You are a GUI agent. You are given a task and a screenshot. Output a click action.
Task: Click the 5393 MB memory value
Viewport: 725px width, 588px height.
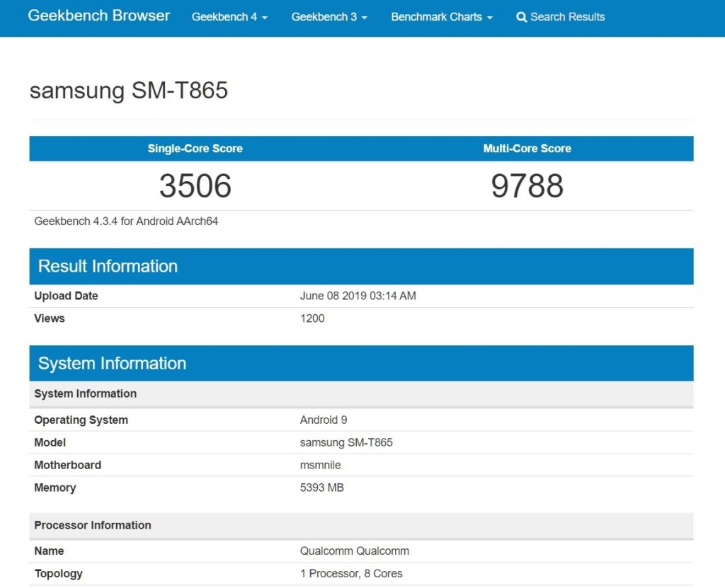pyautogui.click(x=321, y=488)
